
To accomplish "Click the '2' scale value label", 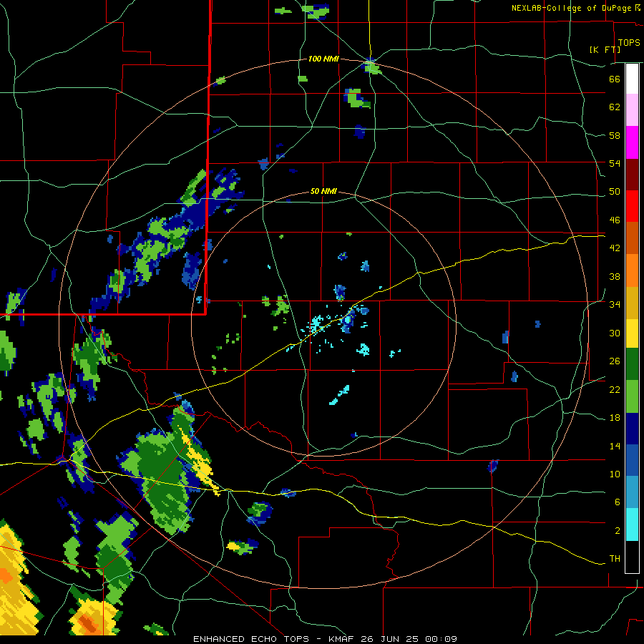I will (x=618, y=530).
